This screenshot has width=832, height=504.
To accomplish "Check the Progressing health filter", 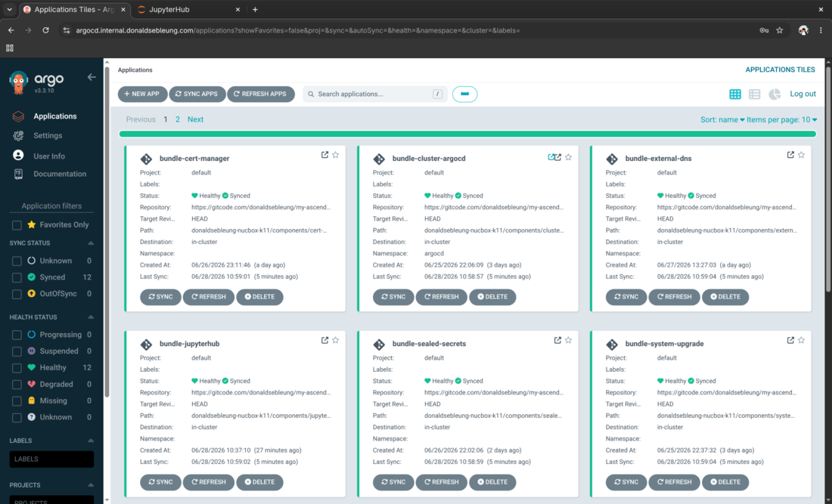I will click(x=17, y=335).
